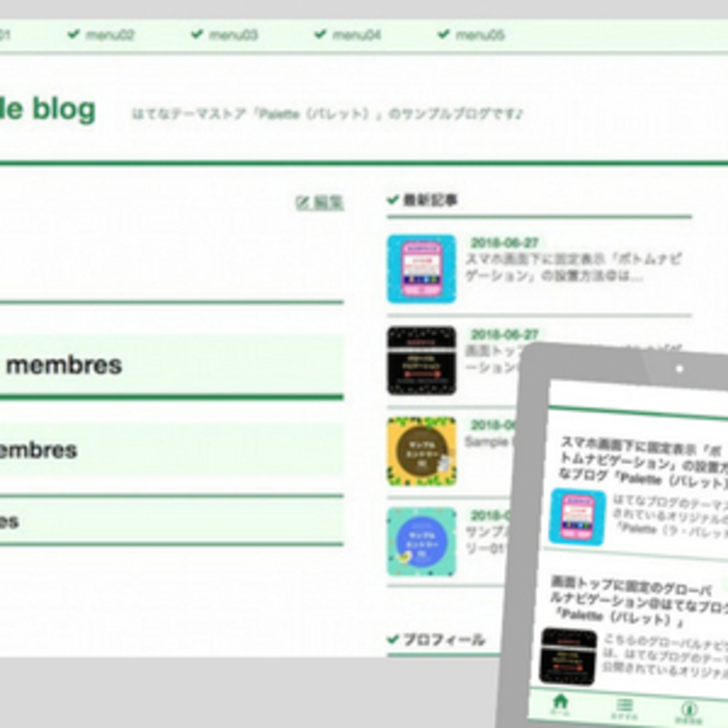Image resolution: width=728 pixels, height=728 pixels.
Task: Click the checkmark icon beside 最新記事
Action: coord(393,199)
